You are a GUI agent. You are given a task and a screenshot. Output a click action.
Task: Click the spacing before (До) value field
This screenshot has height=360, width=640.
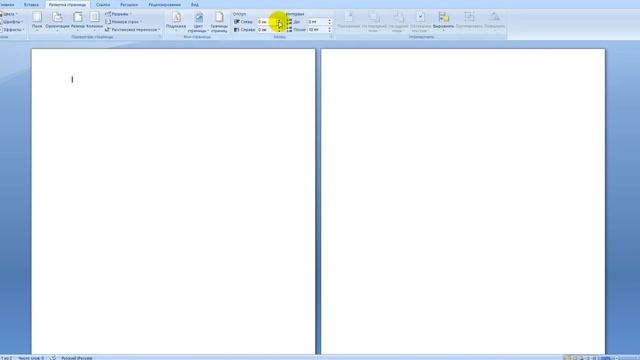coord(317,22)
